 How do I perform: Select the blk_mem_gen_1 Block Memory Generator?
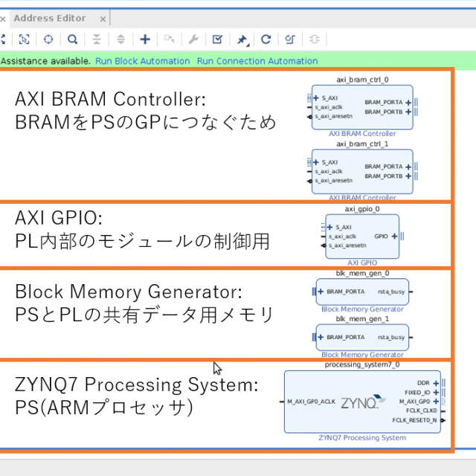[x=362, y=337]
